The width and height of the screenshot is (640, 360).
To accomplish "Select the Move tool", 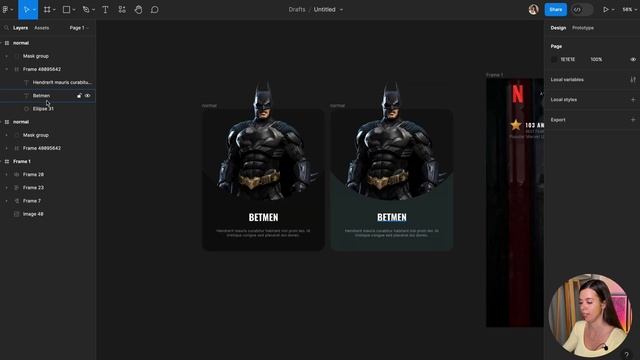I will [x=26, y=9].
